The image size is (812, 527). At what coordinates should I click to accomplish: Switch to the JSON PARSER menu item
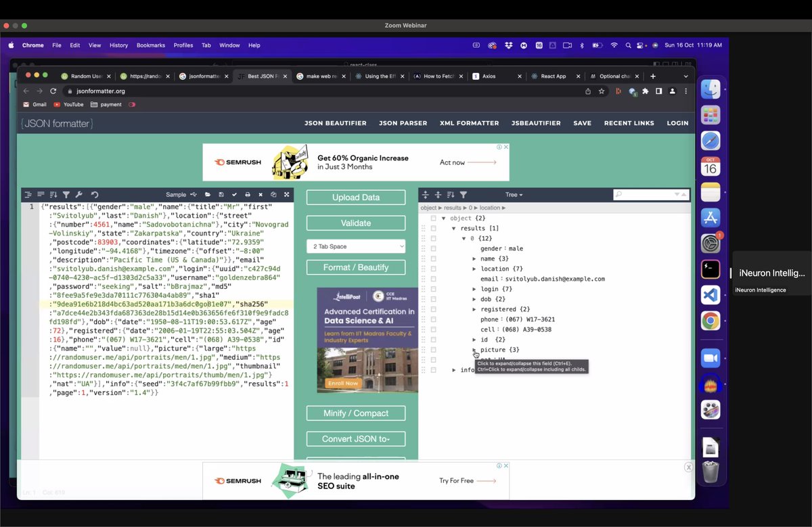point(403,123)
